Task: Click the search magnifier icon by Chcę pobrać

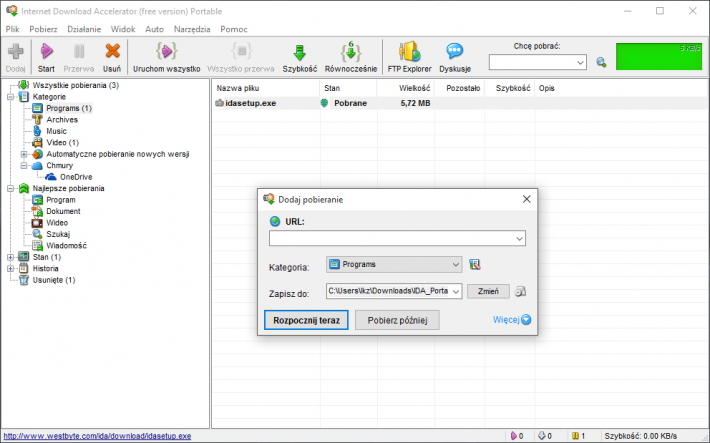Action: click(x=601, y=62)
